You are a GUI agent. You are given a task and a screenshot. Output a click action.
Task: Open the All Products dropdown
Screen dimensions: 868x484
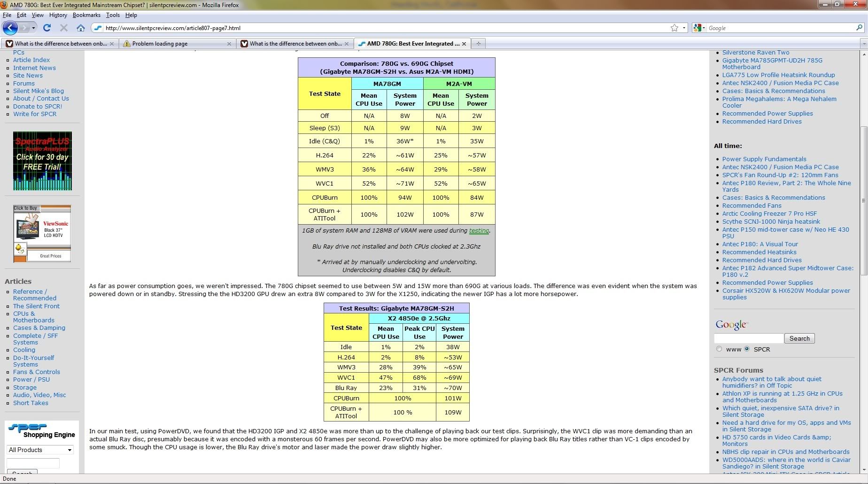[x=40, y=450]
